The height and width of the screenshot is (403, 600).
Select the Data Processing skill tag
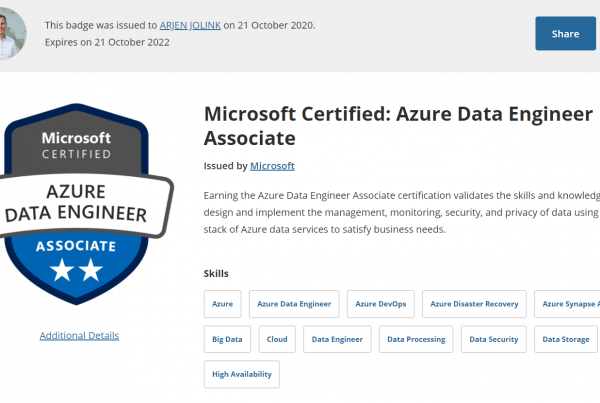(416, 339)
